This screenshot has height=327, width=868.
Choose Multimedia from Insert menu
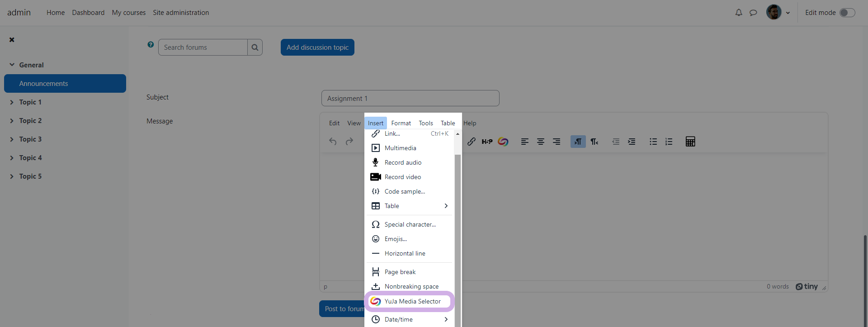click(410, 148)
